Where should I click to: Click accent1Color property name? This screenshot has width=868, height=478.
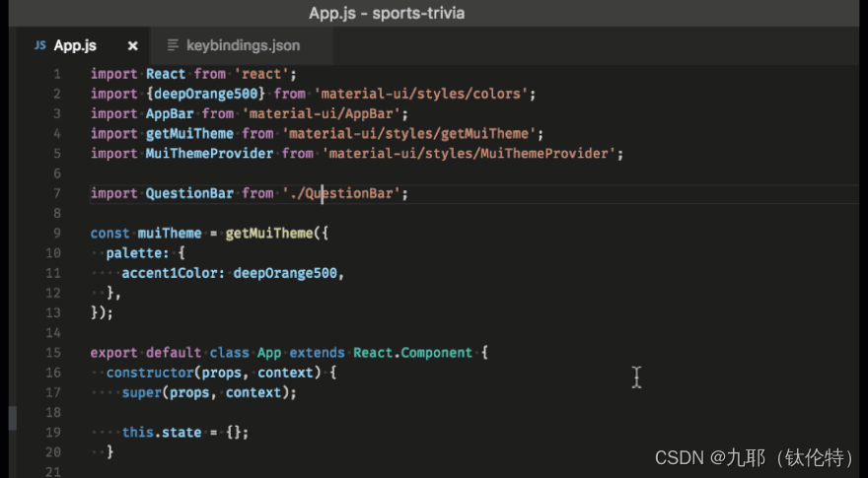[x=170, y=273]
